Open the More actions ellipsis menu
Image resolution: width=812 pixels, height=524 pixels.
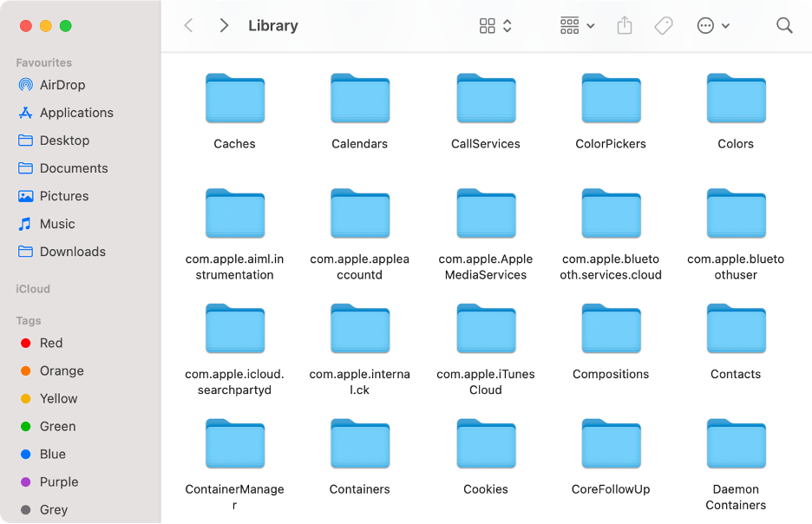(713, 25)
